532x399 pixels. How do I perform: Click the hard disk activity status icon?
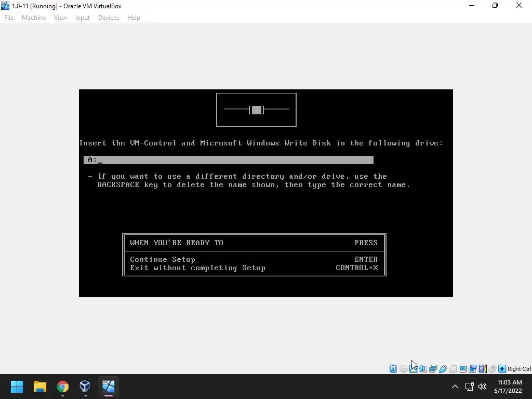pos(393,368)
